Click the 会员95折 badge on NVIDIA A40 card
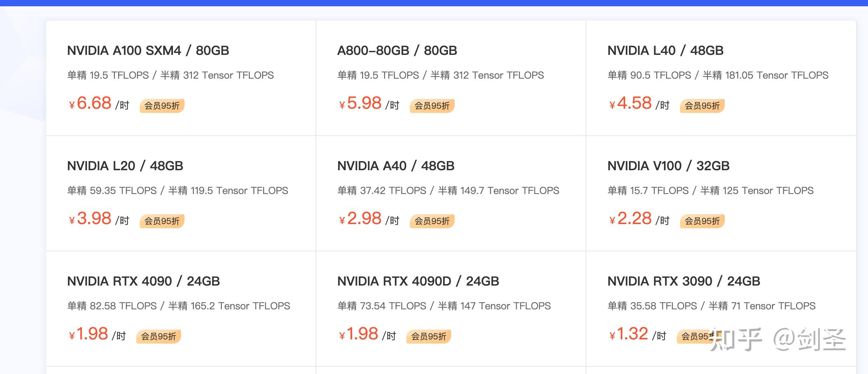This screenshot has width=868, height=374. click(x=432, y=221)
